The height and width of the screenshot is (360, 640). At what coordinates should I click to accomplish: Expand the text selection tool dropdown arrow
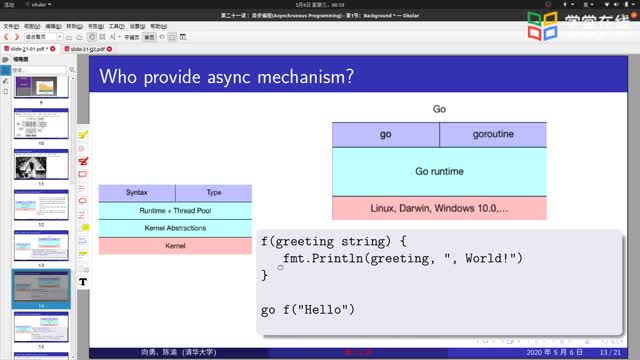120,37
